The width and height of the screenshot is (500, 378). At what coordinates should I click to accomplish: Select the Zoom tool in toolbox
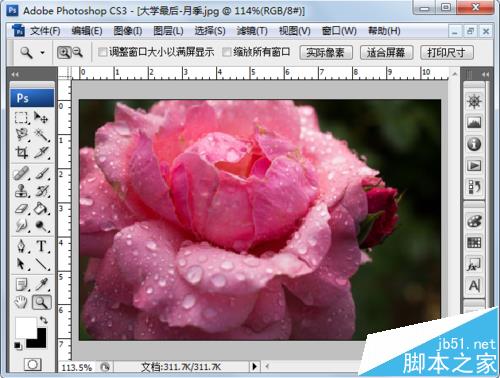pos(41,303)
